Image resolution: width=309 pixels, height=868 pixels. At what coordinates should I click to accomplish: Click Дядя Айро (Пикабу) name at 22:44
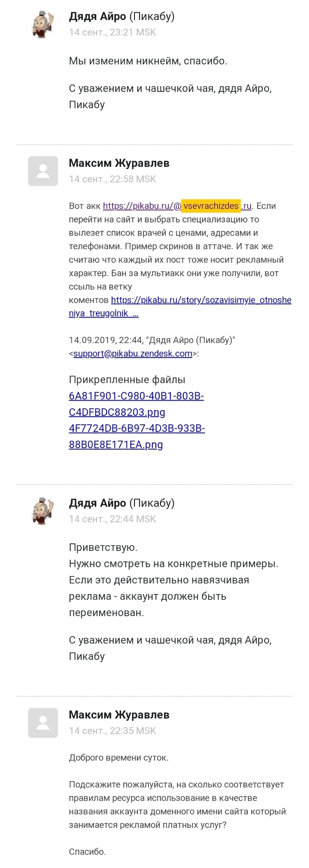point(122,503)
